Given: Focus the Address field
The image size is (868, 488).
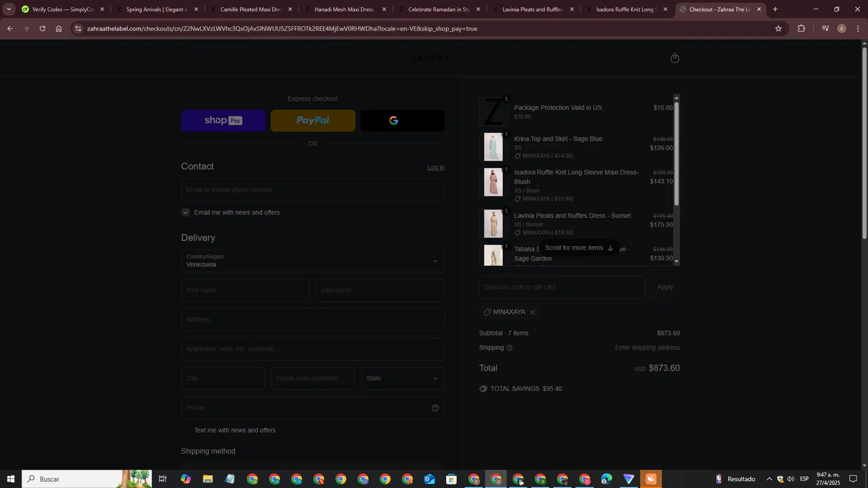Looking at the screenshot, I should (313, 320).
